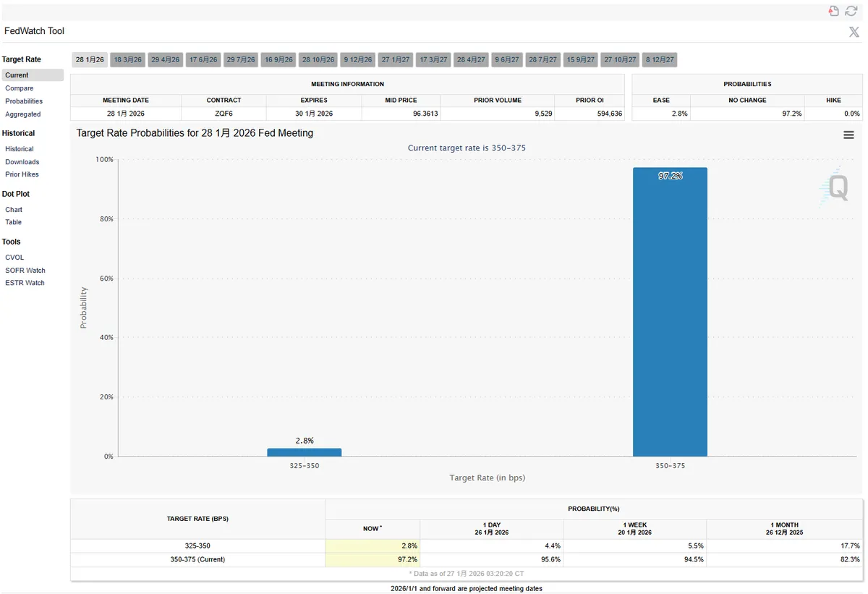Open the CVOL tool
The height and width of the screenshot is (594, 868).
pyautogui.click(x=14, y=258)
